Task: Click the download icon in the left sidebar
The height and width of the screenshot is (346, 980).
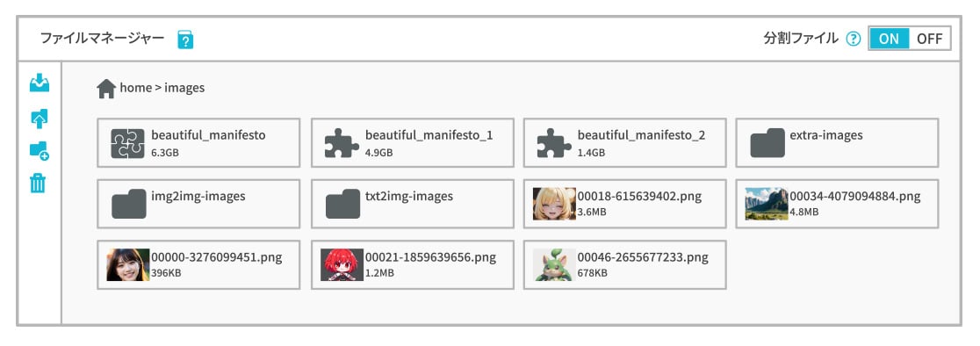Action: [x=40, y=83]
